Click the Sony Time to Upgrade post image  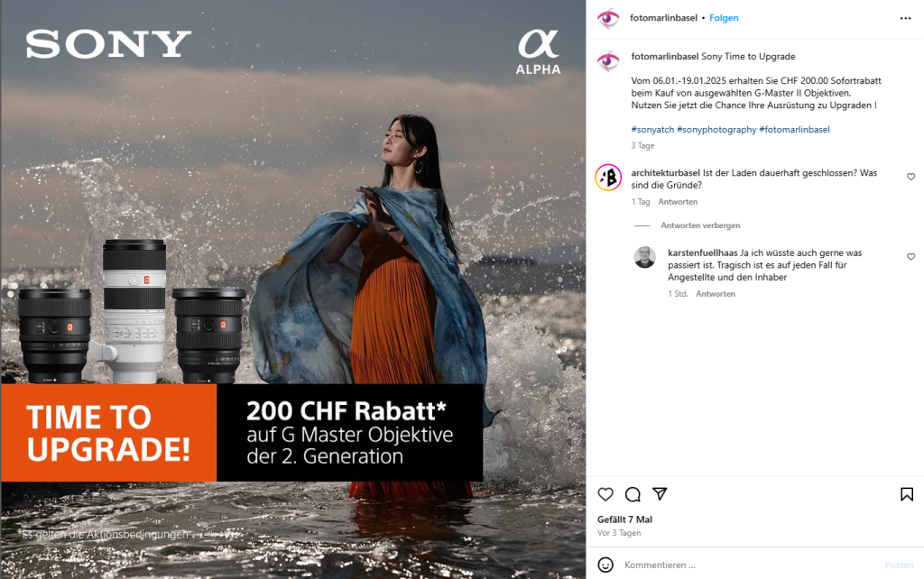[293, 289]
